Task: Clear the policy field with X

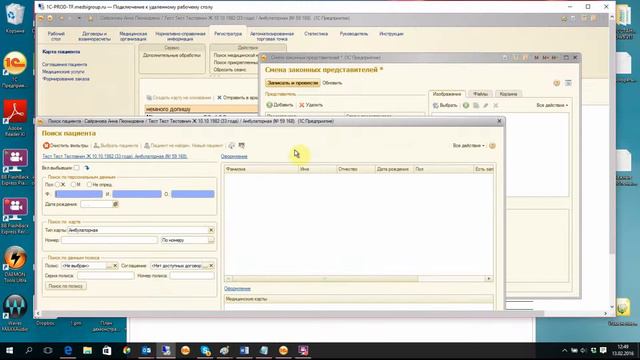Action: pyautogui.click(x=115, y=266)
